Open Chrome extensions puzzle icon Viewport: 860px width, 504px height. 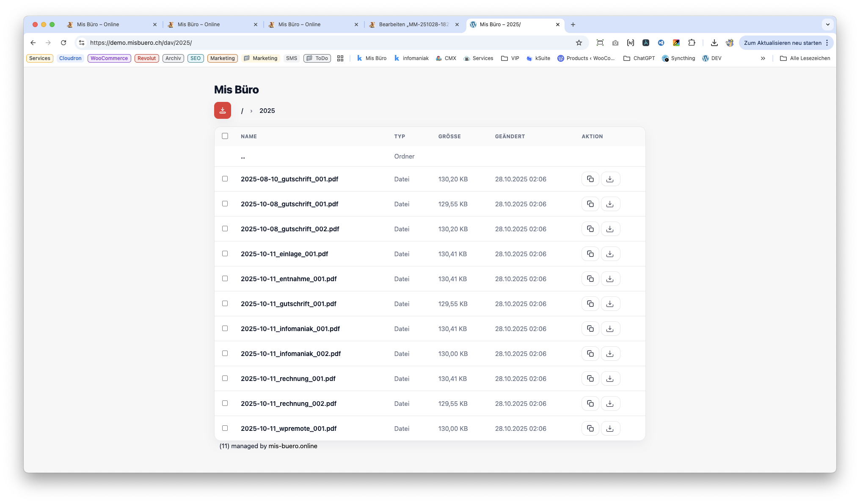pos(691,43)
